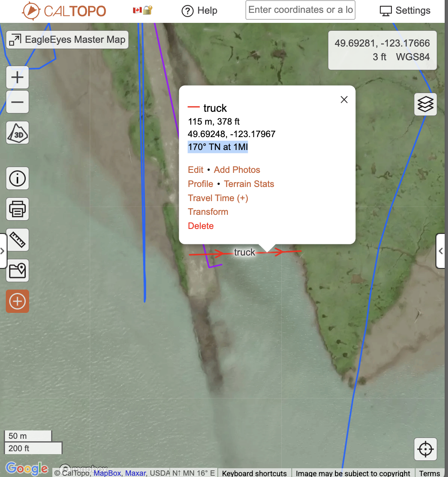Click the print map icon

pos(17,209)
